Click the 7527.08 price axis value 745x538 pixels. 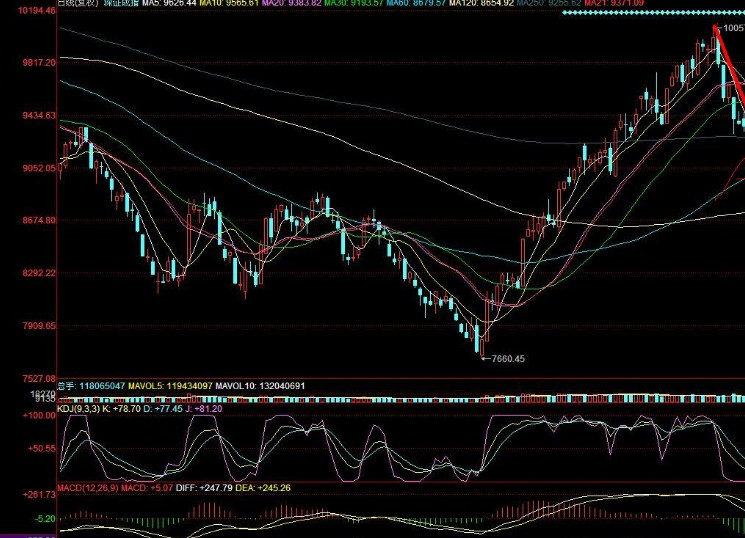(39, 379)
